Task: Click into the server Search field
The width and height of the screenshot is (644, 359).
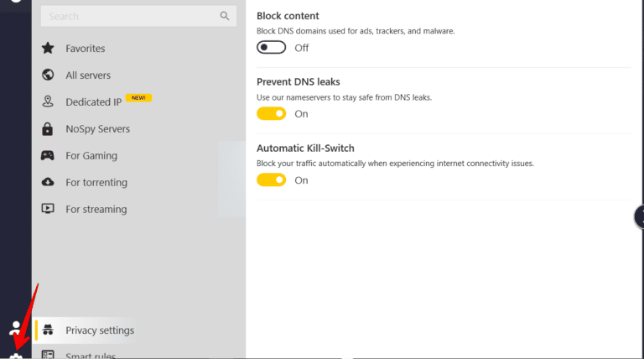Action: [x=130, y=16]
